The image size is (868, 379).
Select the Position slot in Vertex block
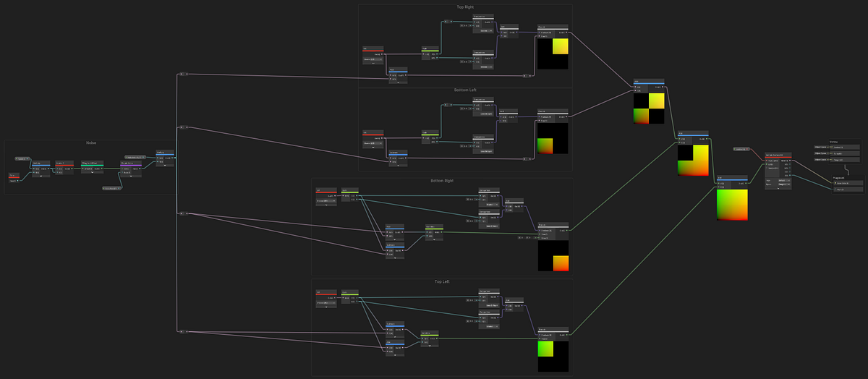(x=845, y=147)
